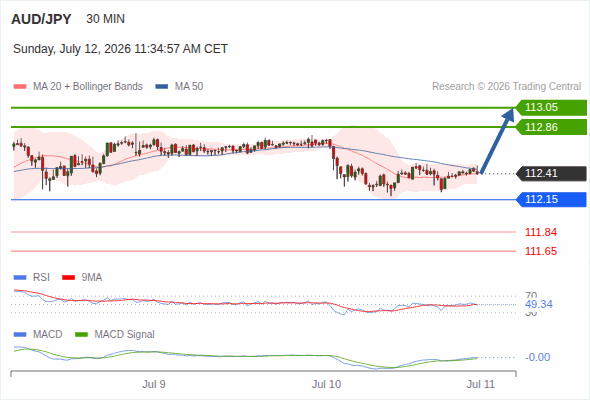The width and height of the screenshot is (590, 400).
Task: Click the MA 50 blue legend swatch
Action: [162, 87]
